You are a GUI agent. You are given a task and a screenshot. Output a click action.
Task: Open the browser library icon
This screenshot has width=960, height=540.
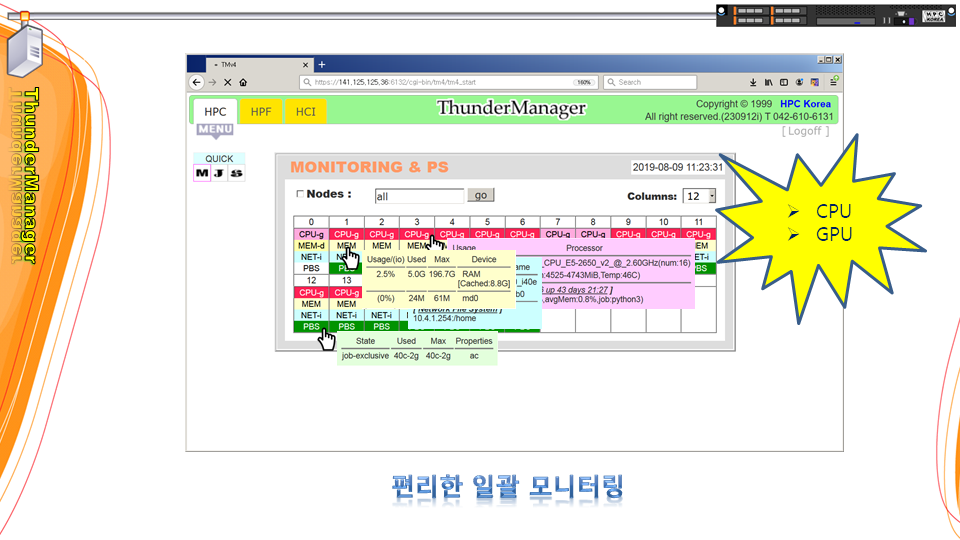point(768,82)
